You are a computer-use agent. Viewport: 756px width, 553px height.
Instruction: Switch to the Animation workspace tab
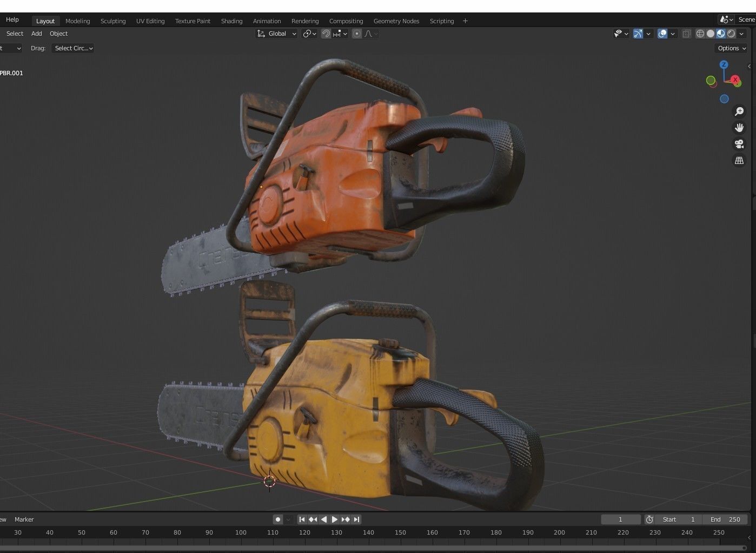pos(267,21)
